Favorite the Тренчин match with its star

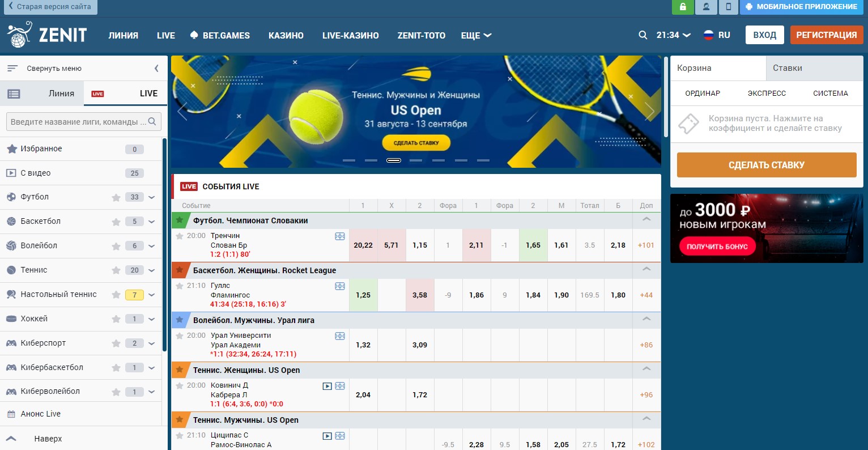(x=180, y=236)
